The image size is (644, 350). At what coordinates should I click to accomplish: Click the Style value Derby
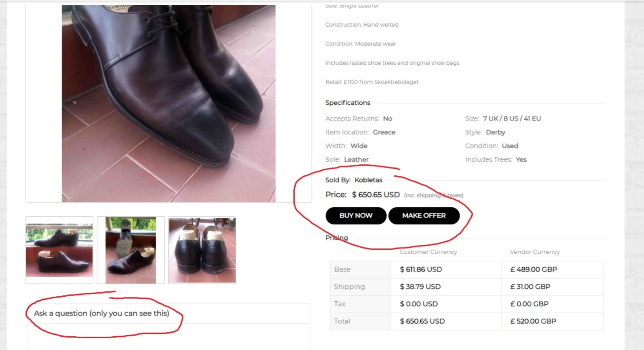coord(495,132)
